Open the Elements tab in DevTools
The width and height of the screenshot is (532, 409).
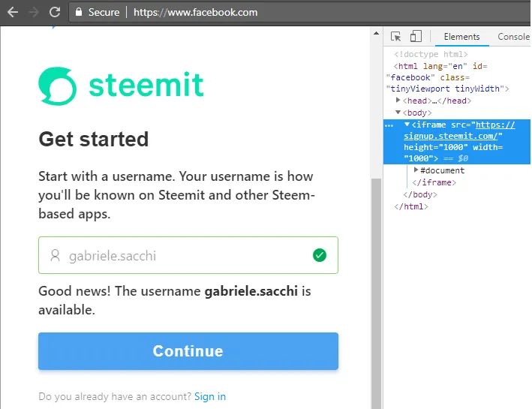point(461,37)
